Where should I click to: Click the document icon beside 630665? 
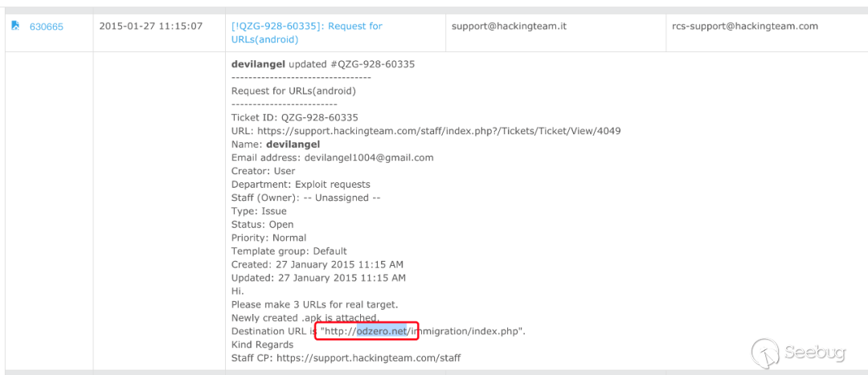tap(15, 26)
